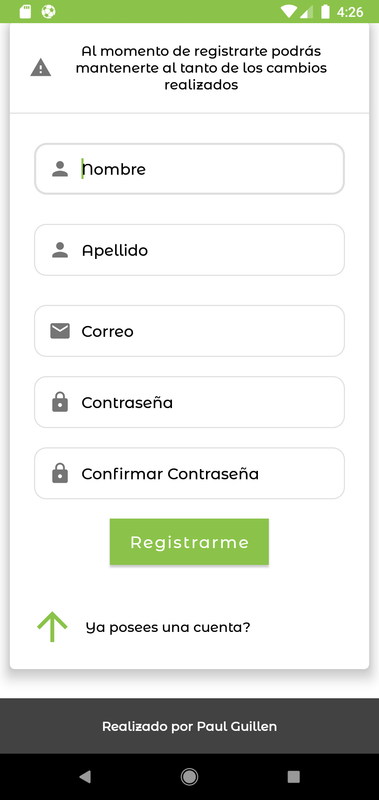Tap the soccer ball notification icon
Viewport: 379px width, 800px height.
click(x=48, y=11)
